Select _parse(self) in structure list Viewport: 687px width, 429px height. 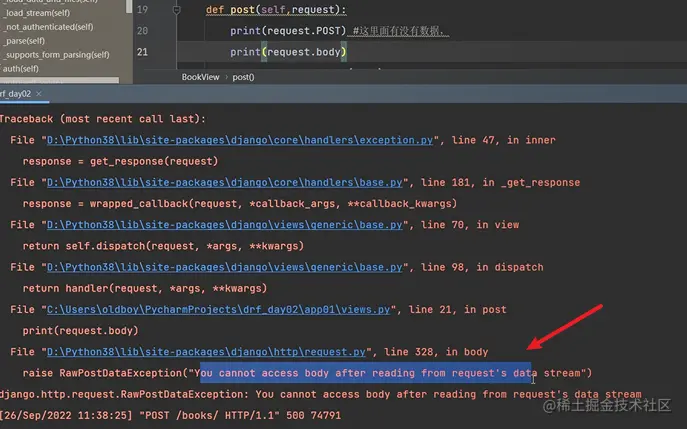click(x=25, y=41)
